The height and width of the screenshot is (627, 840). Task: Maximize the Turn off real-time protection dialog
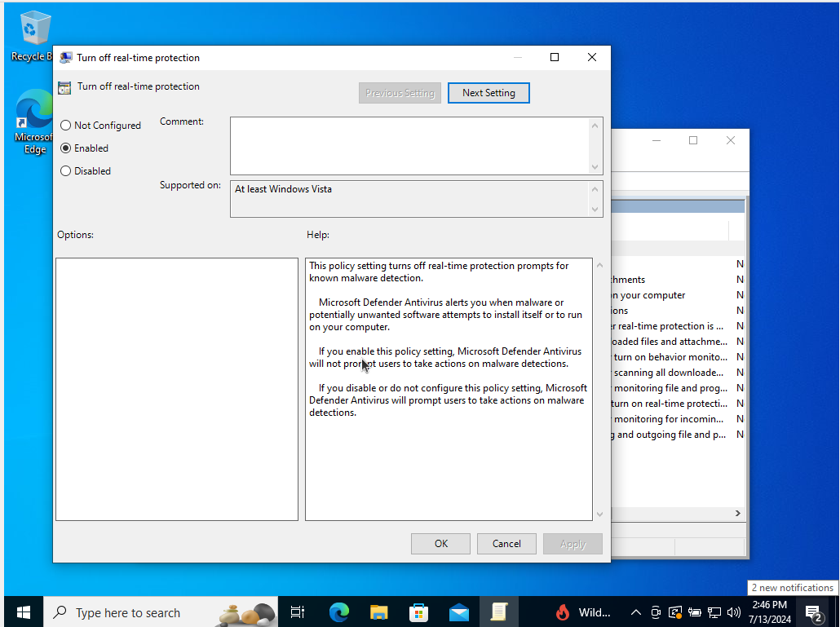(x=555, y=57)
